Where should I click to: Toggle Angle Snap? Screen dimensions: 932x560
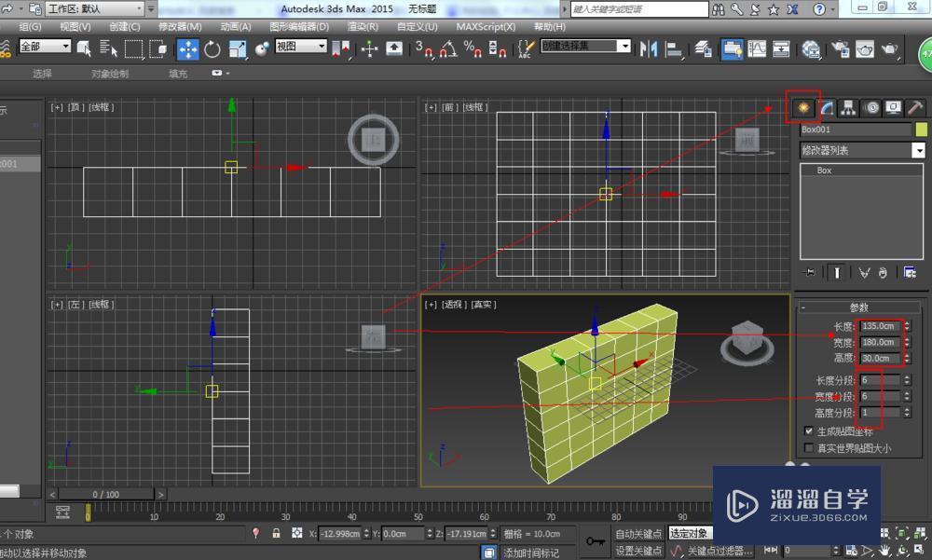pyautogui.click(x=448, y=48)
